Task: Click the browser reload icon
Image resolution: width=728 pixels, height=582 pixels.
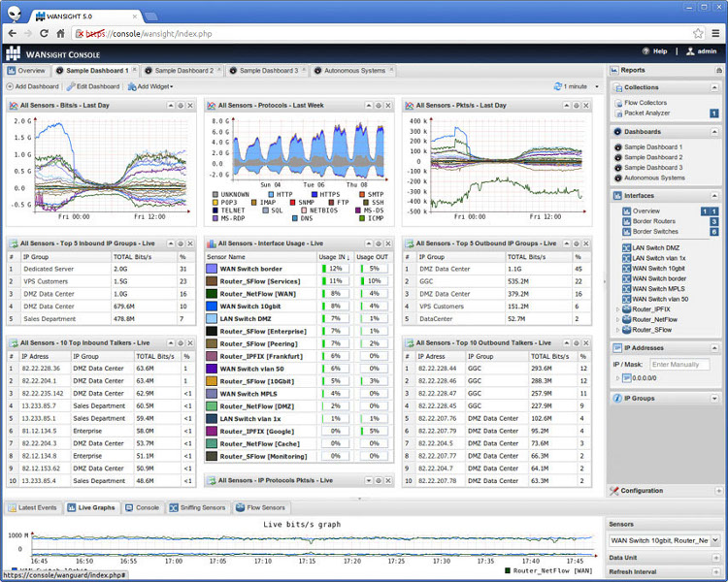Action: pyautogui.click(x=44, y=33)
